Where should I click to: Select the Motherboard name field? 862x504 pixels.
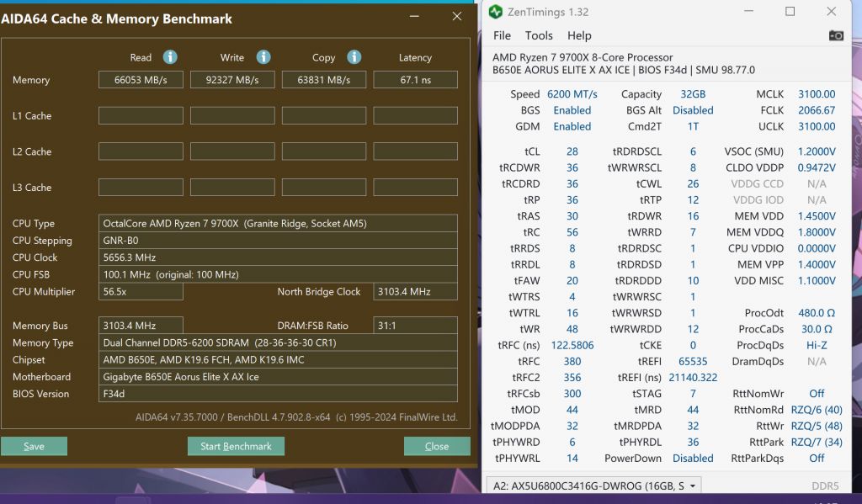278,377
